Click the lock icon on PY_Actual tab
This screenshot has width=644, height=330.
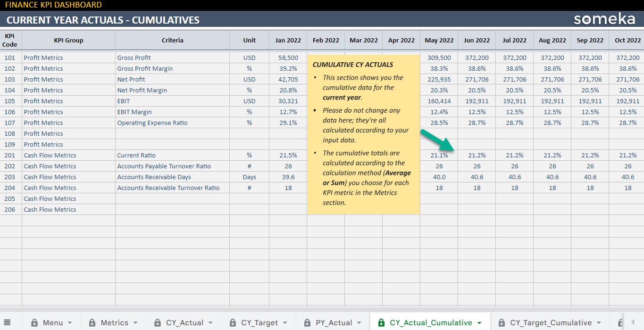tap(308, 323)
